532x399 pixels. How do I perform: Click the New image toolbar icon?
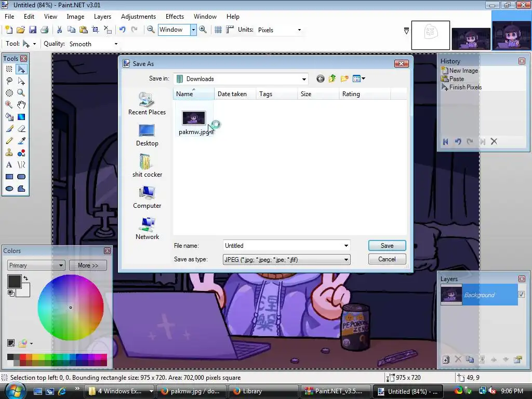pos(9,30)
